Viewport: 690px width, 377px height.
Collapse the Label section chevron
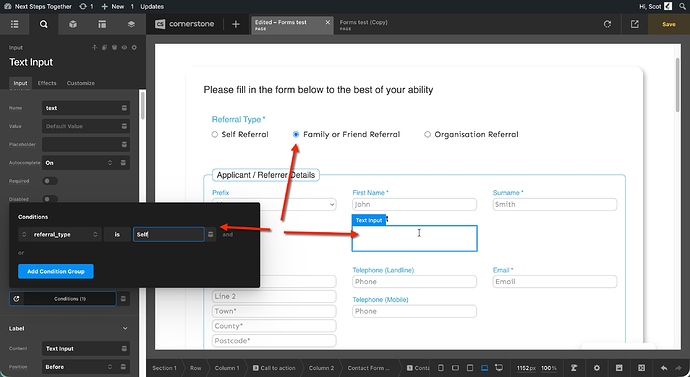coord(125,328)
